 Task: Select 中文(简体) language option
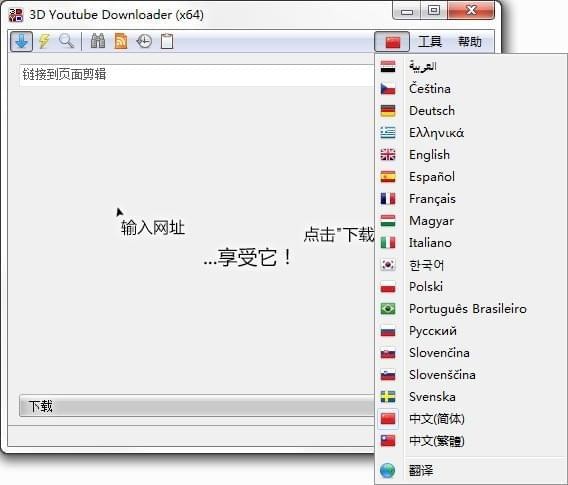pos(471,419)
